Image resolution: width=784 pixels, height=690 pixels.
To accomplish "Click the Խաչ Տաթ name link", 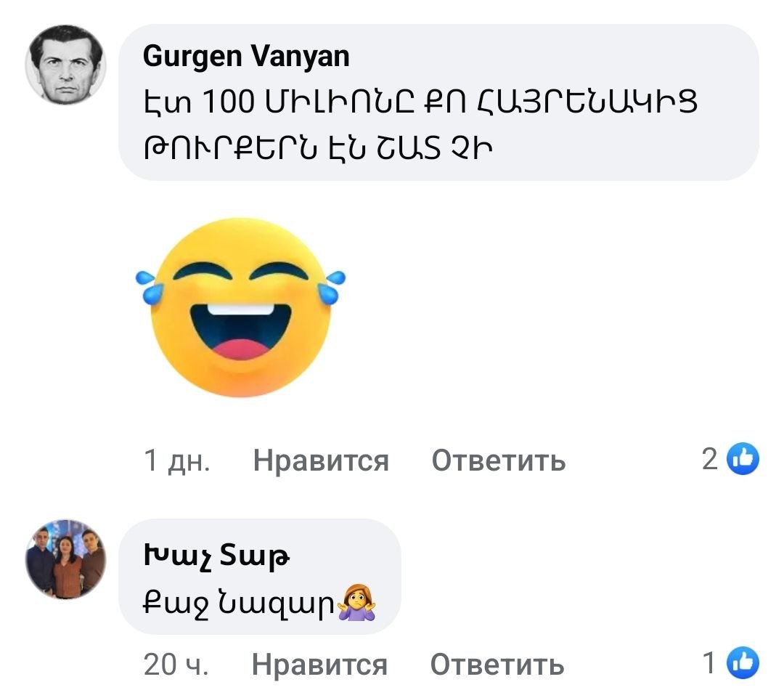I will pos(216,555).
